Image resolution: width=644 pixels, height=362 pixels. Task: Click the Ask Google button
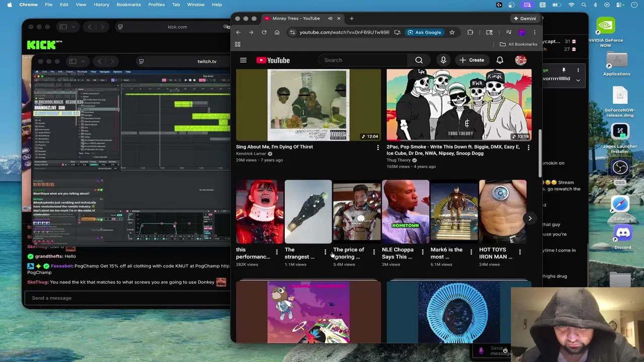tap(424, 32)
